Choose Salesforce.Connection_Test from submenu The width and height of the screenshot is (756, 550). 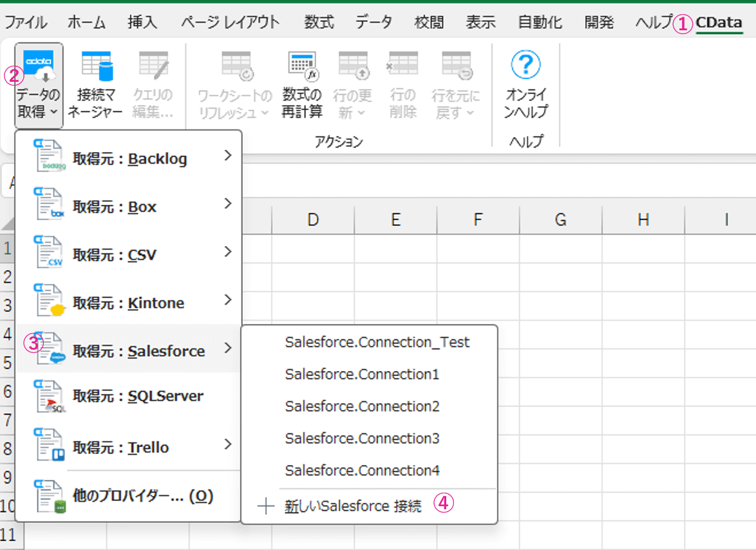pyautogui.click(x=377, y=342)
